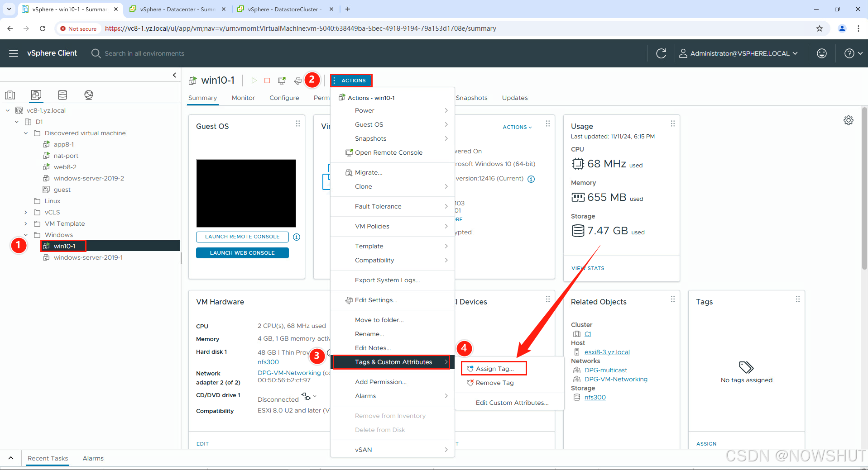
Task: Switch to VMs and Templates inventory view
Action: [36, 95]
